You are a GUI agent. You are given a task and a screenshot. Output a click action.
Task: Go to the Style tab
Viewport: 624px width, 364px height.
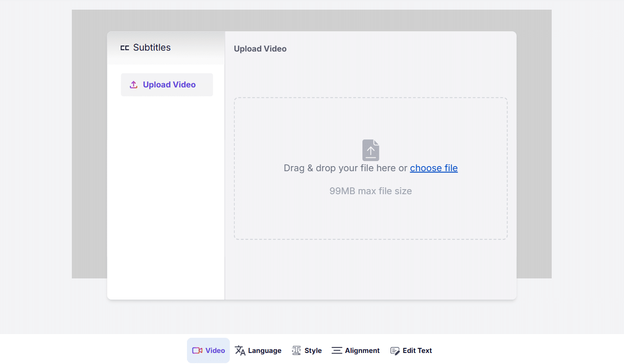point(313,351)
